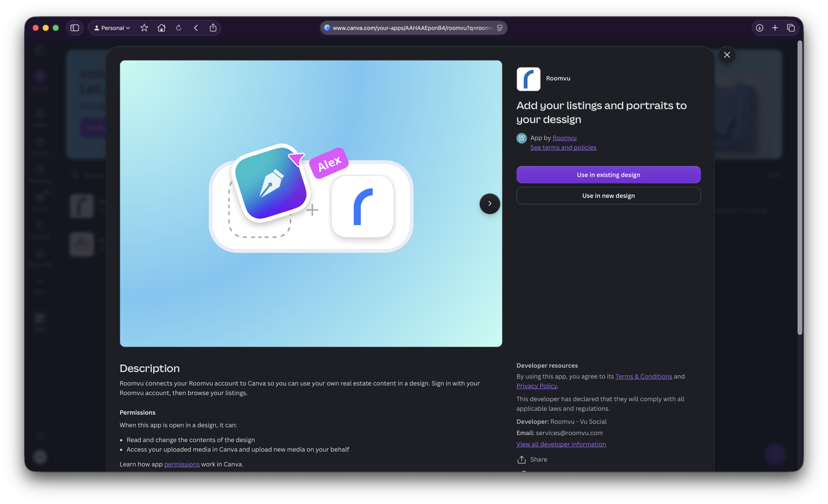Open the app permissions link
The height and width of the screenshot is (504, 828).
[x=182, y=464]
